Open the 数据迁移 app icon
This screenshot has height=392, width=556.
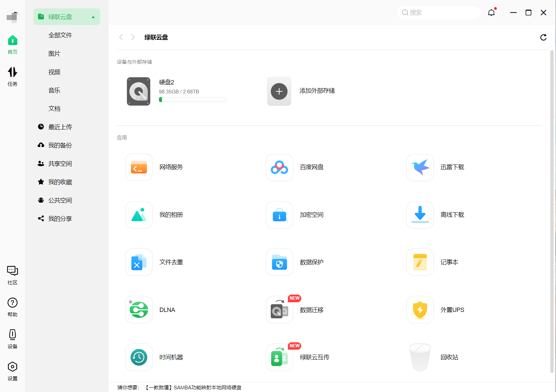coord(280,310)
